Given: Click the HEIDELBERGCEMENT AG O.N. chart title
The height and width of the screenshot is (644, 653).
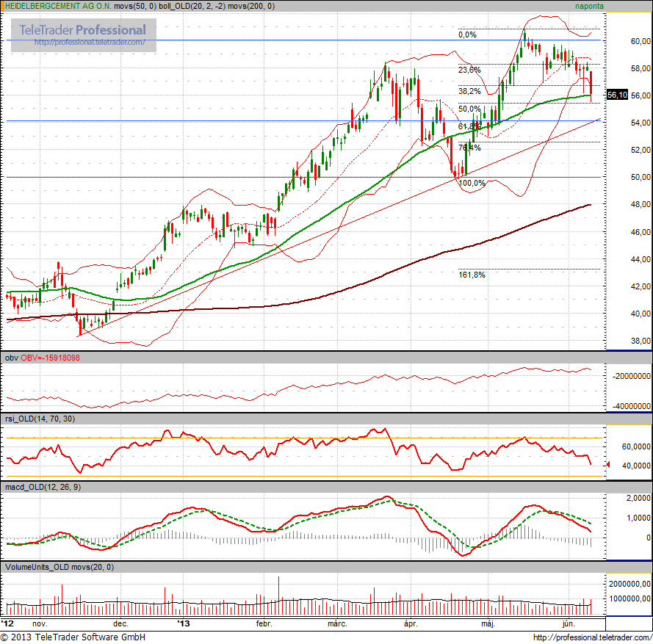Looking at the screenshot, I should [58, 7].
